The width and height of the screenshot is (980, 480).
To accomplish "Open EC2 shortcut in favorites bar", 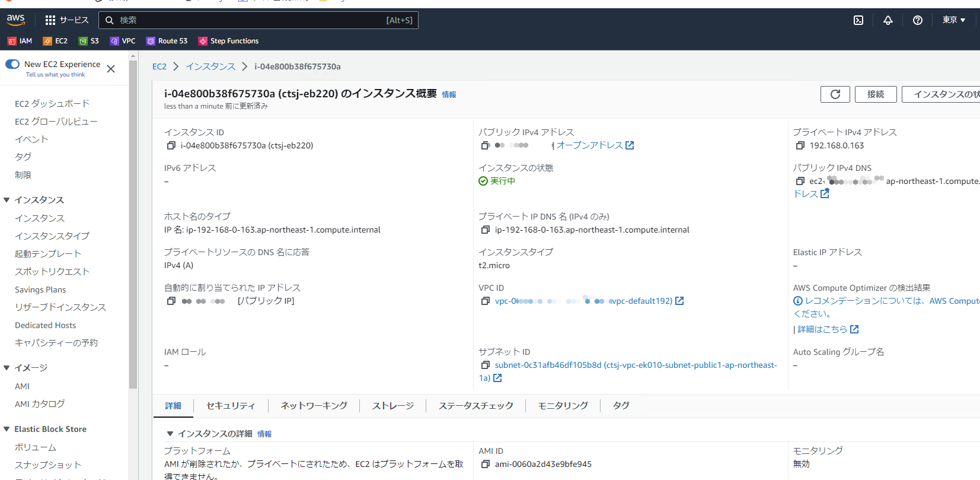I will point(55,41).
